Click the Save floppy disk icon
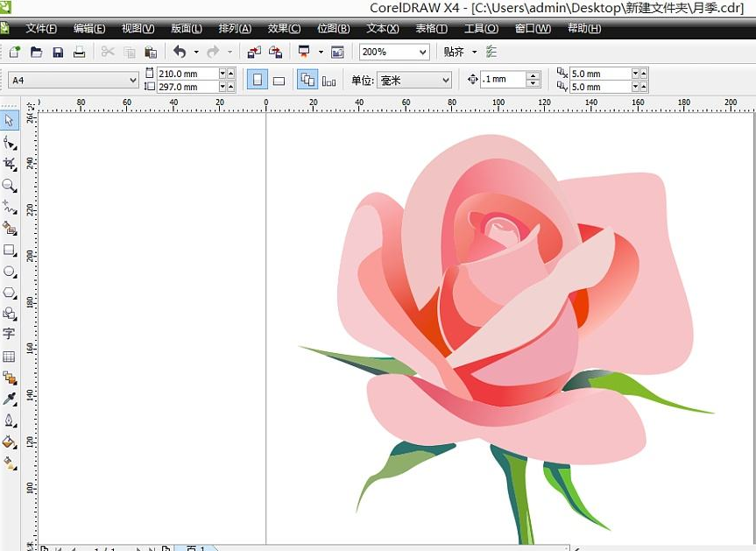This screenshot has height=551, width=756. 58,53
